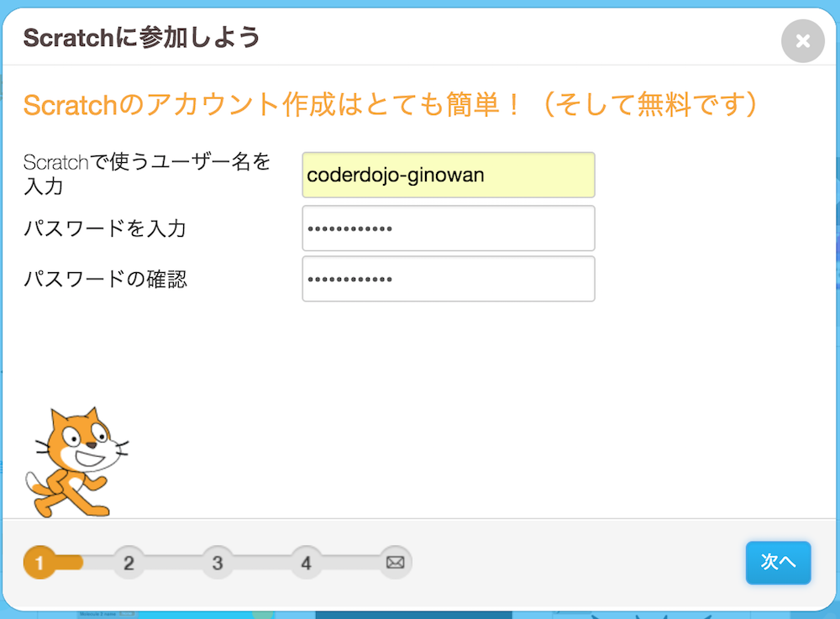The width and height of the screenshot is (840, 619).
Task: Focus the パスワードの確認 confirmation field
Action: pyautogui.click(x=449, y=279)
